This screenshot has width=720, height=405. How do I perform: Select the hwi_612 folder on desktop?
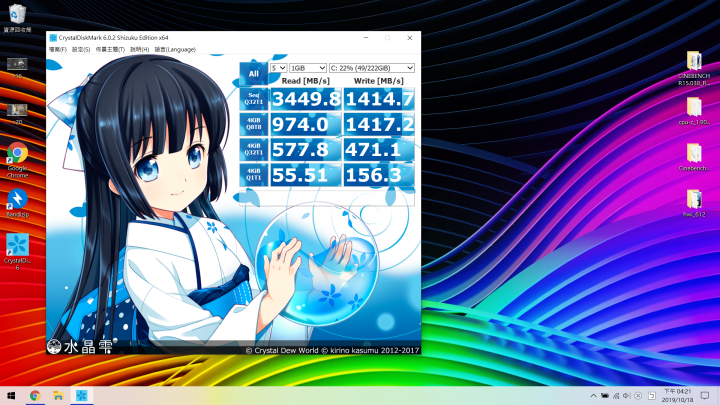pos(694,202)
